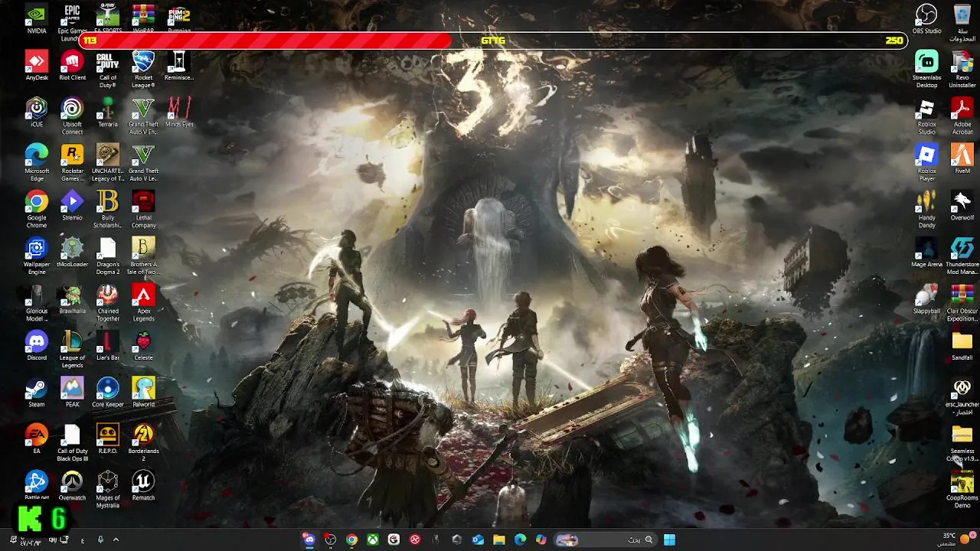Open the Copilot taskbar icon
Image resolution: width=980 pixels, height=551 pixels.
coord(541,540)
